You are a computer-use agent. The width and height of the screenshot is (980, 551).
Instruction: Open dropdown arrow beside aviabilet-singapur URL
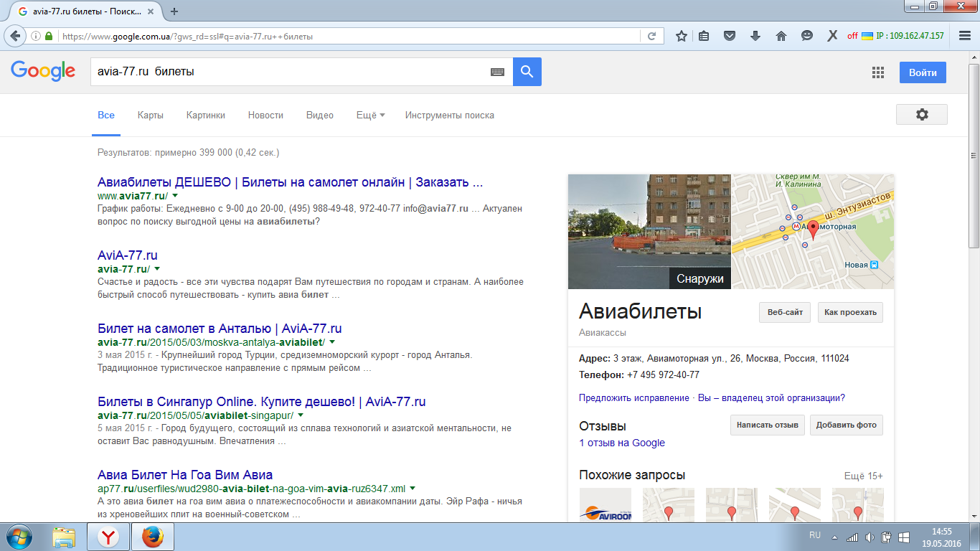coord(301,415)
